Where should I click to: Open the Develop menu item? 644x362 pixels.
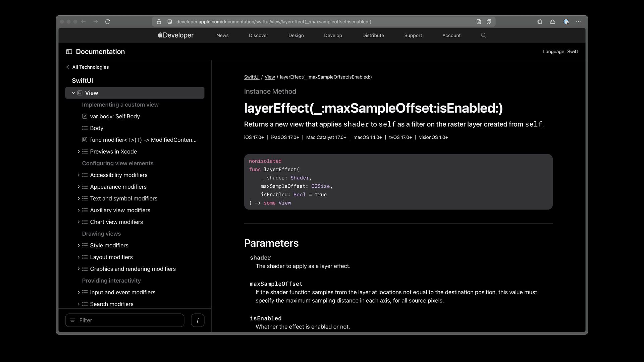[333, 36]
